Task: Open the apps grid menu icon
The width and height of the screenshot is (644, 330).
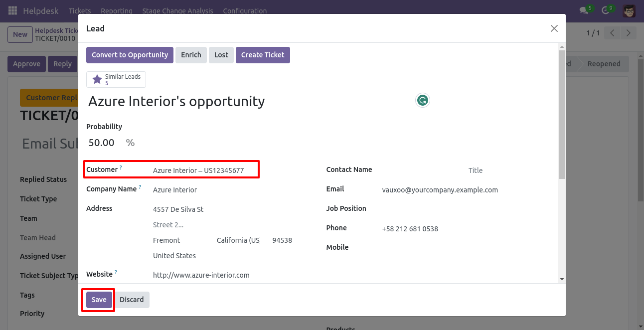Action: 13,10
